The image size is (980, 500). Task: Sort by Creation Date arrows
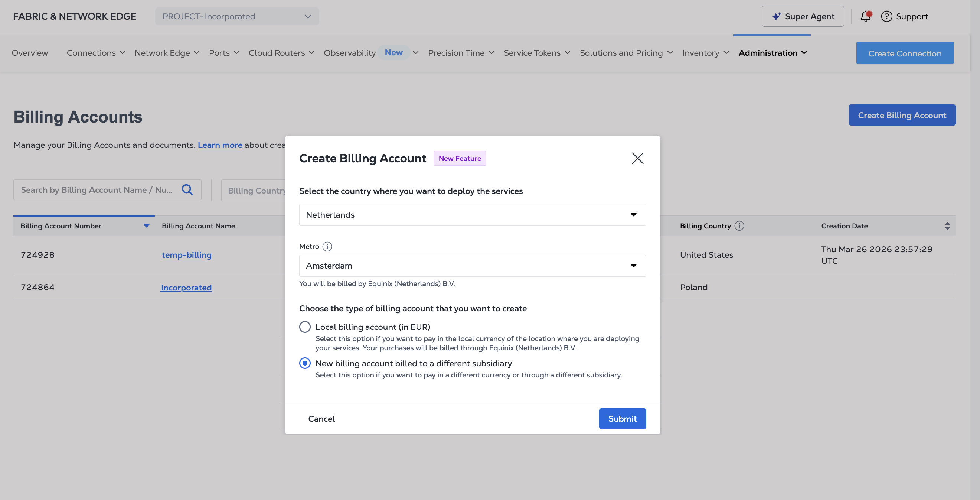point(947,226)
